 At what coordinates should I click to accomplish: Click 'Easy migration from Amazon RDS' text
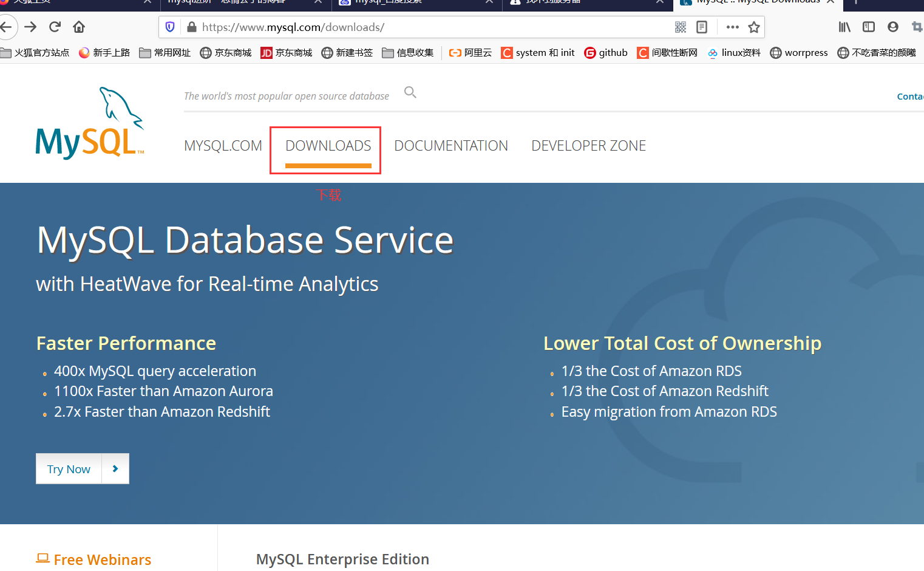pyautogui.click(x=669, y=412)
